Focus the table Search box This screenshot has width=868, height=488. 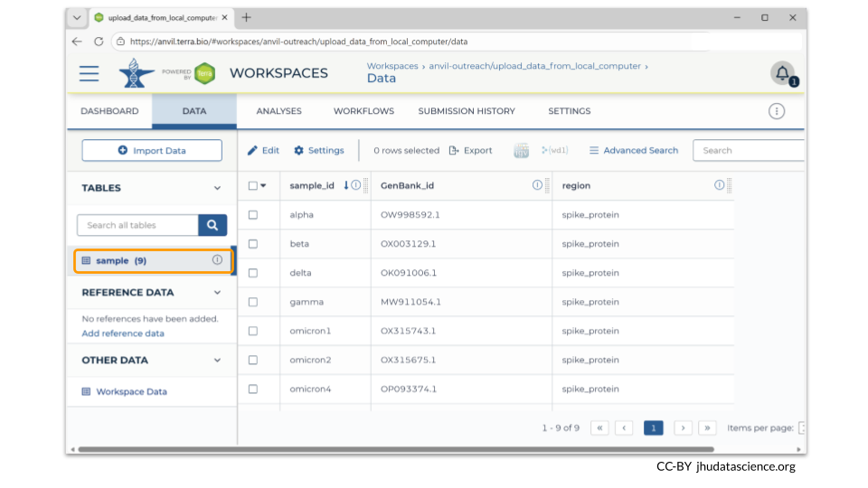(749, 151)
